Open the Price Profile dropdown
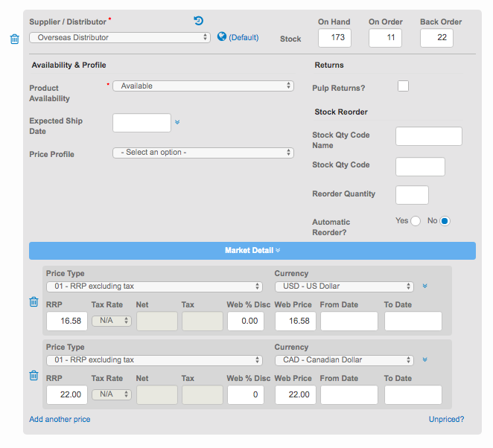The height and width of the screenshot is (448, 493). (203, 153)
